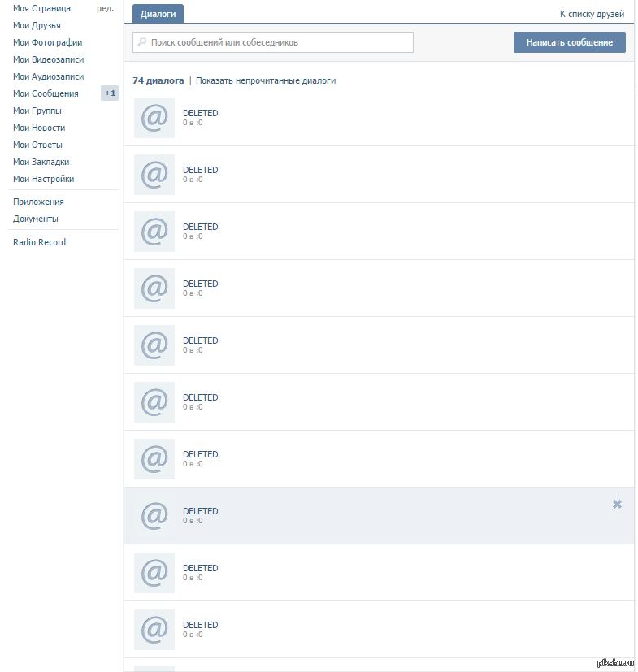Select Документы in the left menu

click(x=35, y=219)
